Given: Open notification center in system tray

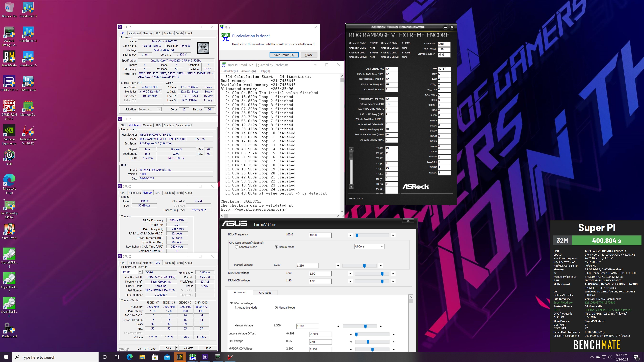Looking at the screenshot, I should (636, 357).
